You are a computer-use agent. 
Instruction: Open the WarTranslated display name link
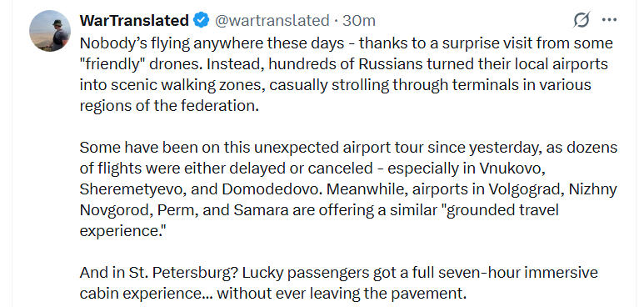click(x=134, y=20)
